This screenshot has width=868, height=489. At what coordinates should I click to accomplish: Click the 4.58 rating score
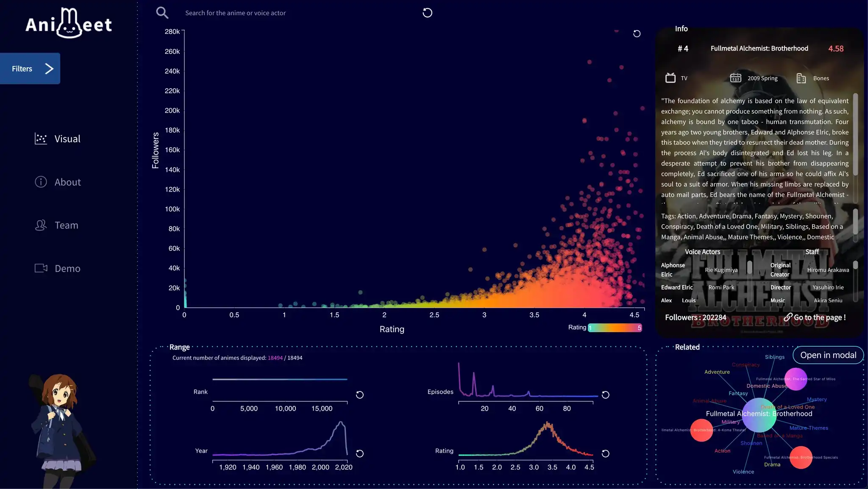(x=836, y=49)
